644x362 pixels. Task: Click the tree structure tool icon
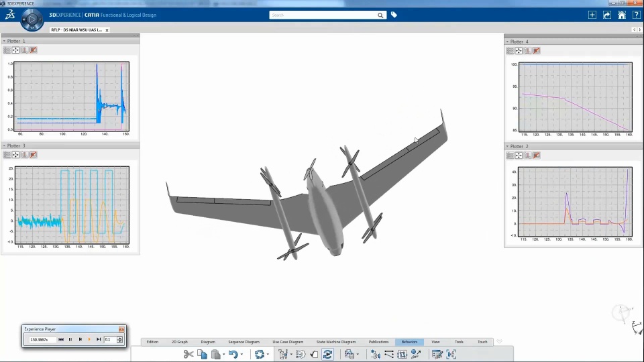tap(282, 354)
